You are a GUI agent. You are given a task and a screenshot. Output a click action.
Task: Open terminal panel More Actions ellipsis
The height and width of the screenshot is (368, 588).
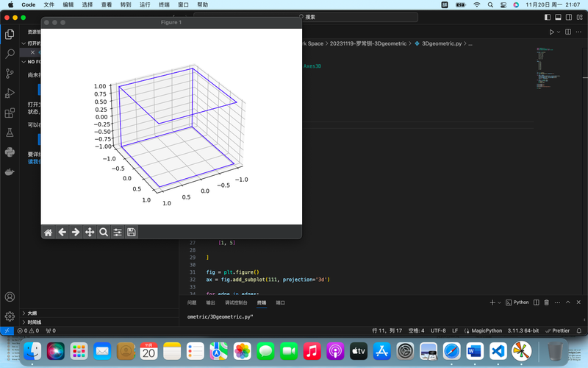click(557, 302)
